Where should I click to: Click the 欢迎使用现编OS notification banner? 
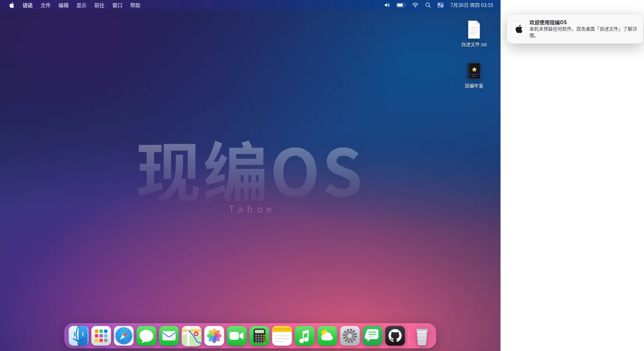[575, 29]
